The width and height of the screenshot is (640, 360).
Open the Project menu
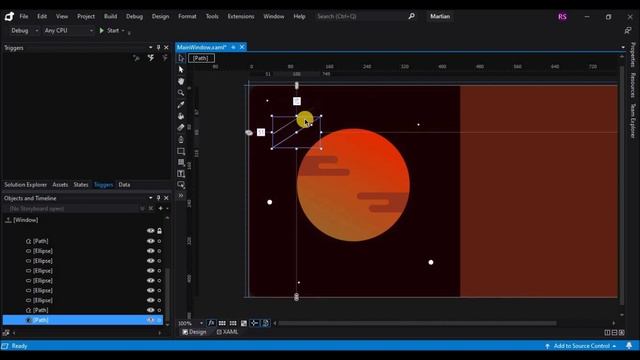click(x=86, y=16)
